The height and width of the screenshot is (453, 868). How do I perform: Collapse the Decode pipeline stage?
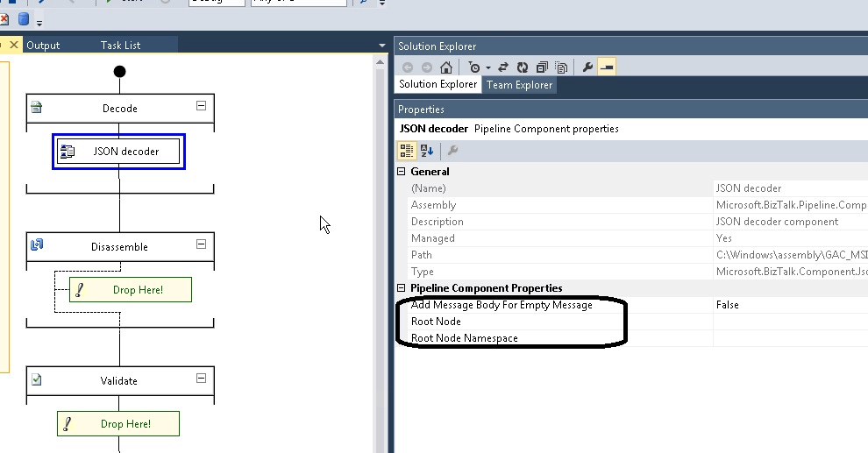(x=201, y=106)
